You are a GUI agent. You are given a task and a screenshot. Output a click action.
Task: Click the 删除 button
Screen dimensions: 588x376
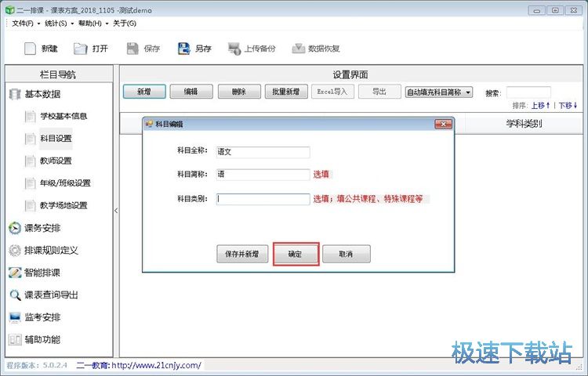pos(239,92)
